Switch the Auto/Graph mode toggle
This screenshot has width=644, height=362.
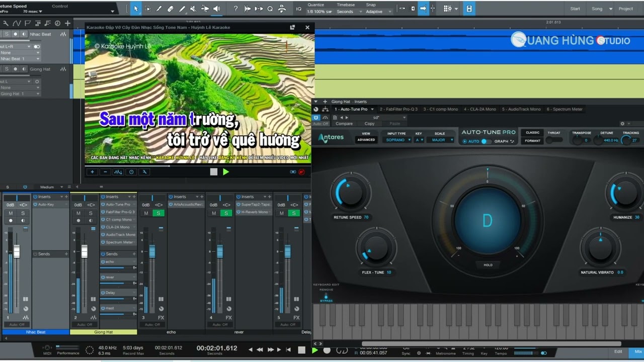486,141
